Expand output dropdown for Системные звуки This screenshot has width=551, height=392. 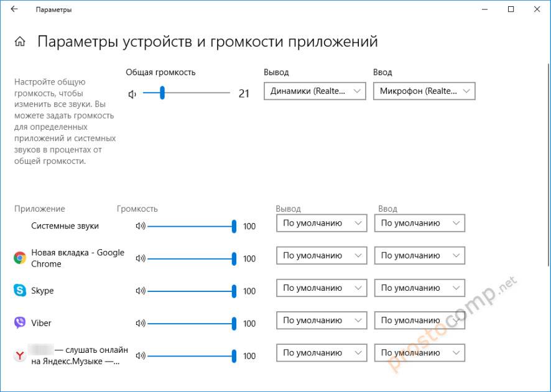(321, 223)
